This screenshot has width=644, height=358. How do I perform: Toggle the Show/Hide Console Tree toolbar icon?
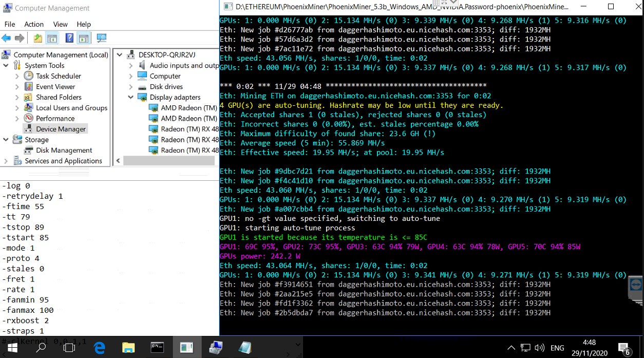coord(52,39)
